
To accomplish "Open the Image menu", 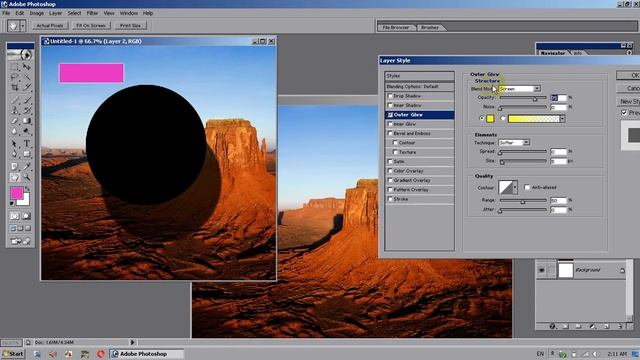I will click(x=36, y=13).
